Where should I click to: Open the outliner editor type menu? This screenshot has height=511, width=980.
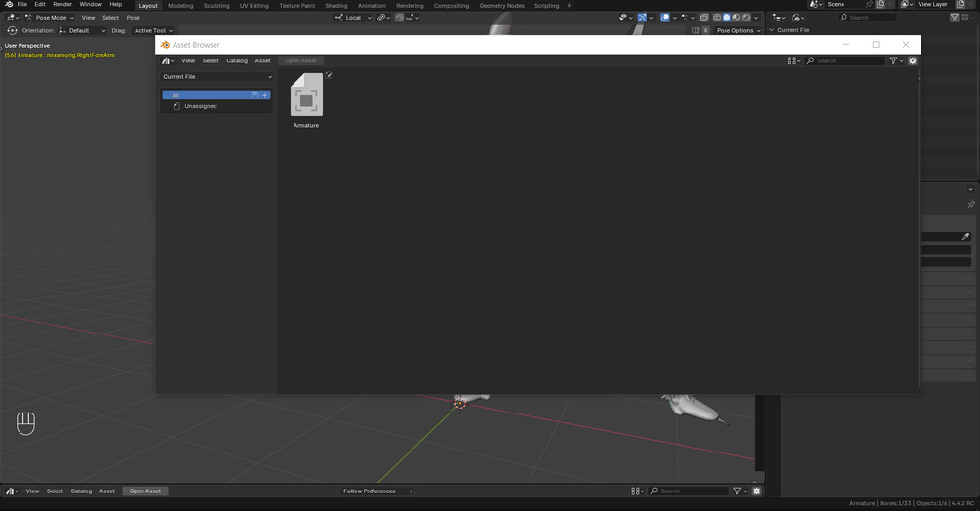click(x=779, y=18)
